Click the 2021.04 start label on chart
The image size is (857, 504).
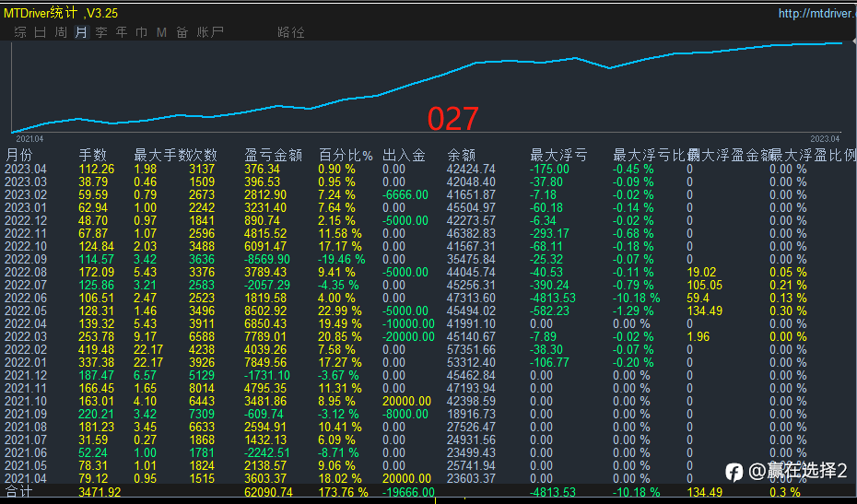point(29,137)
